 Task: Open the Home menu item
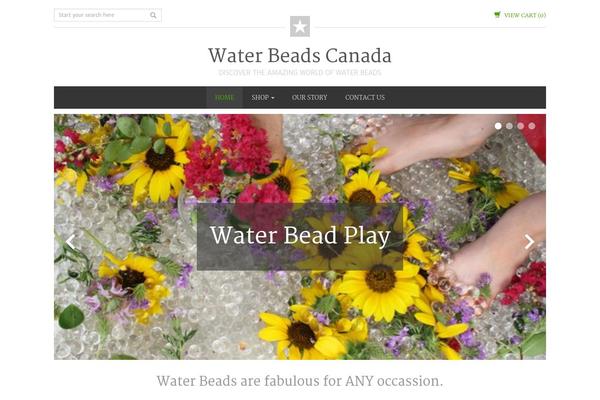coord(225,97)
